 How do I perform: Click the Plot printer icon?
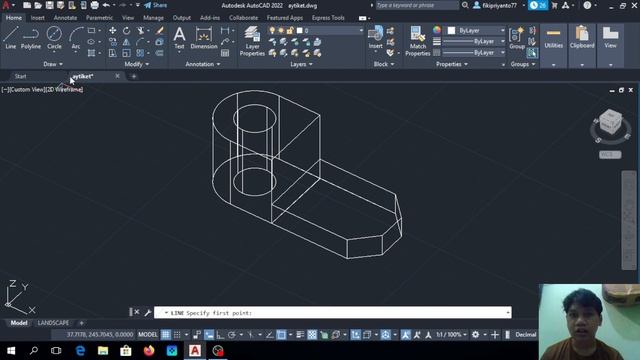coord(94,5)
